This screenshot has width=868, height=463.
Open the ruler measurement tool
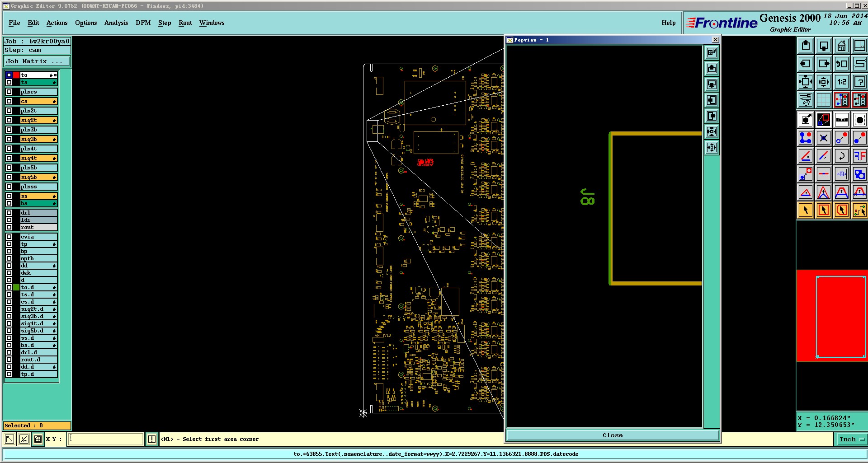pos(841,120)
